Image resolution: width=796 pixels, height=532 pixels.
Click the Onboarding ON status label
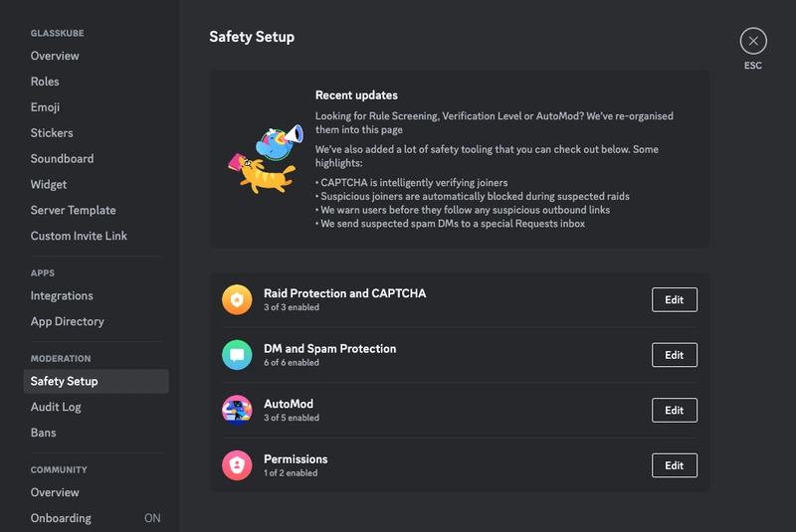(x=152, y=518)
